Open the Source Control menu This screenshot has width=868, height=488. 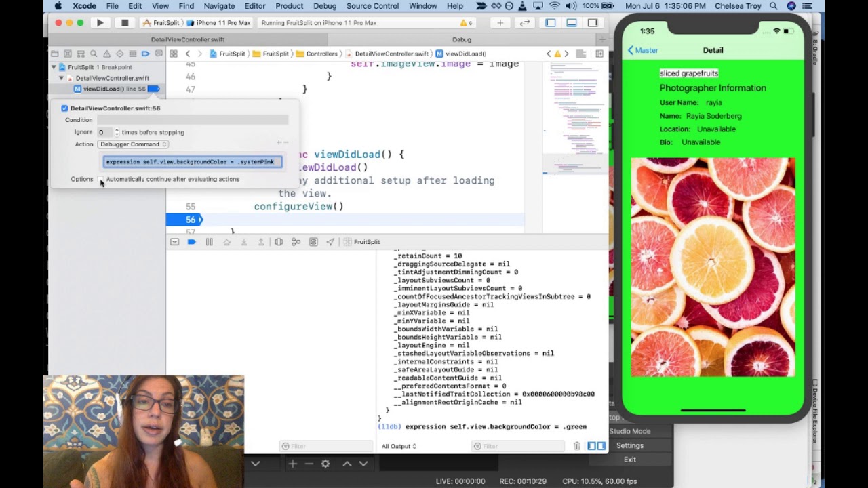pos(372,6)
